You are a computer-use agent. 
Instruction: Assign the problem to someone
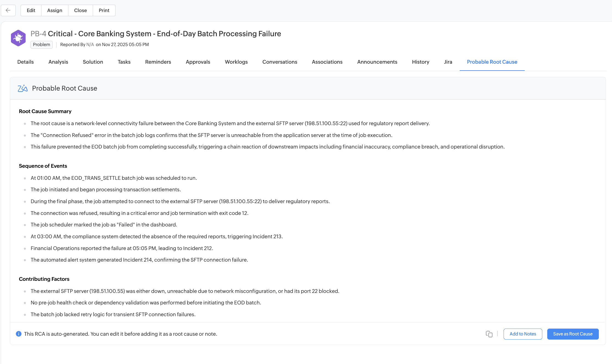coord(55,10)
